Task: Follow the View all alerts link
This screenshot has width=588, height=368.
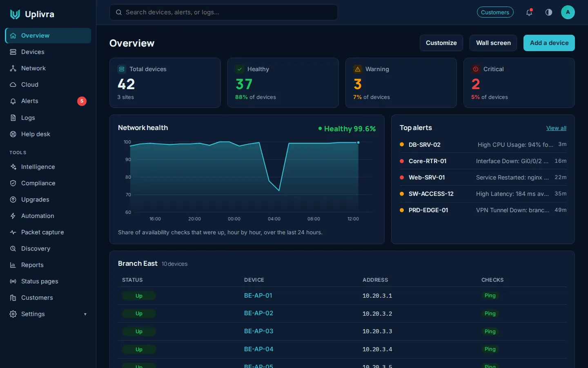Action: coord(556,128)
